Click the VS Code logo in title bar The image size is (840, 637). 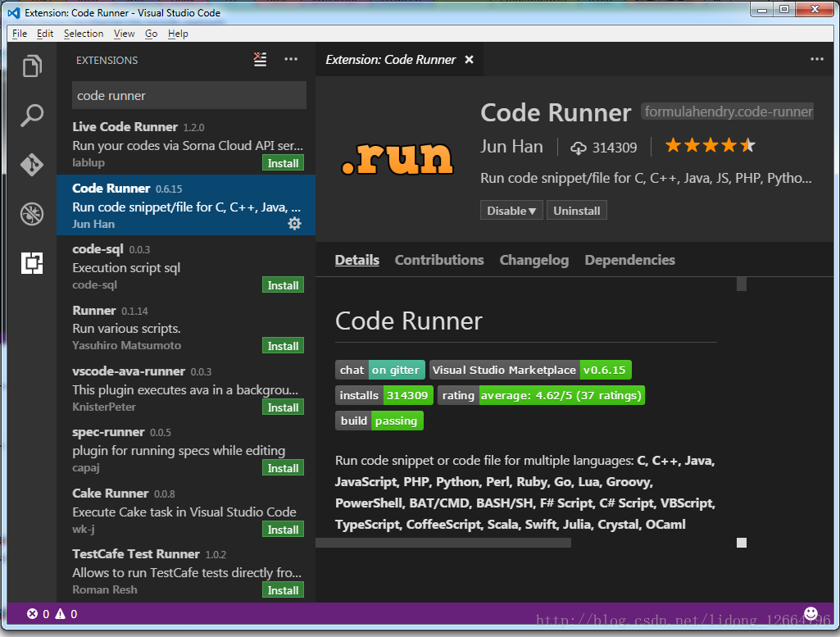click(13, 12)
